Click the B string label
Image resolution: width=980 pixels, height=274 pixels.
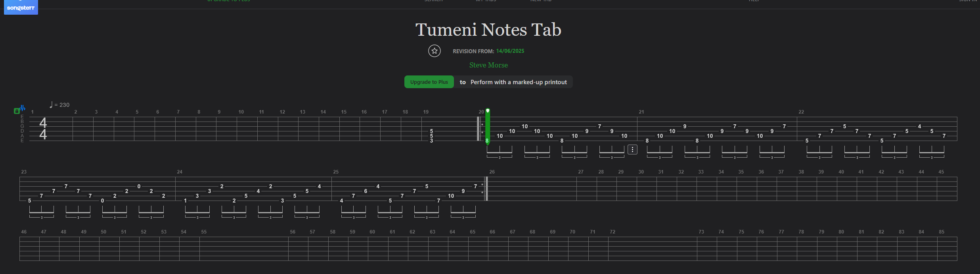coord(22,122)
